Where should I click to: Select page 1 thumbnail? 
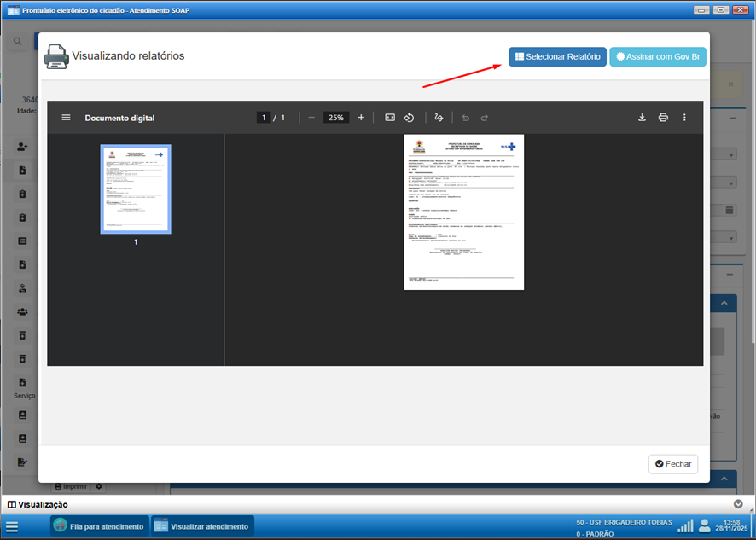coord(136,189)
